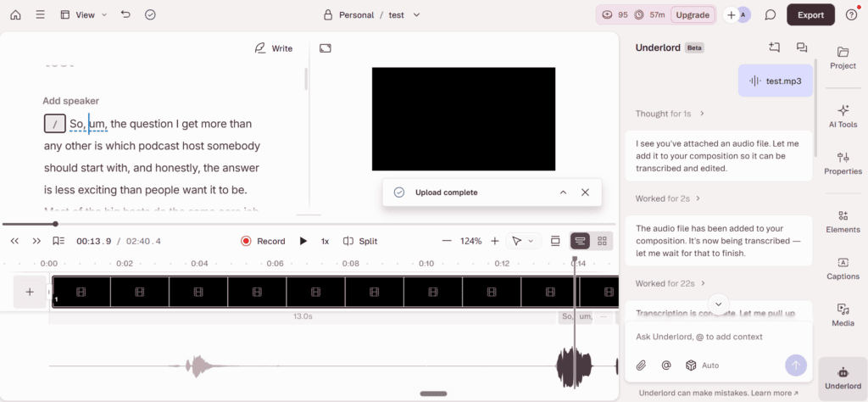The height and width of the screenshot is (402, 868).
Task: Toggle the storyboard layout icon
Action: [555, 240]
